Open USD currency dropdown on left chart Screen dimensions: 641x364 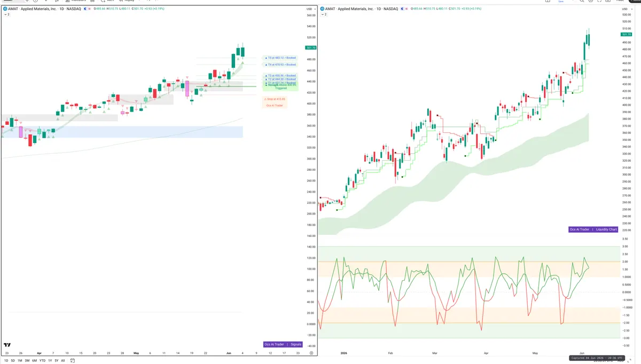click(310, 9)
